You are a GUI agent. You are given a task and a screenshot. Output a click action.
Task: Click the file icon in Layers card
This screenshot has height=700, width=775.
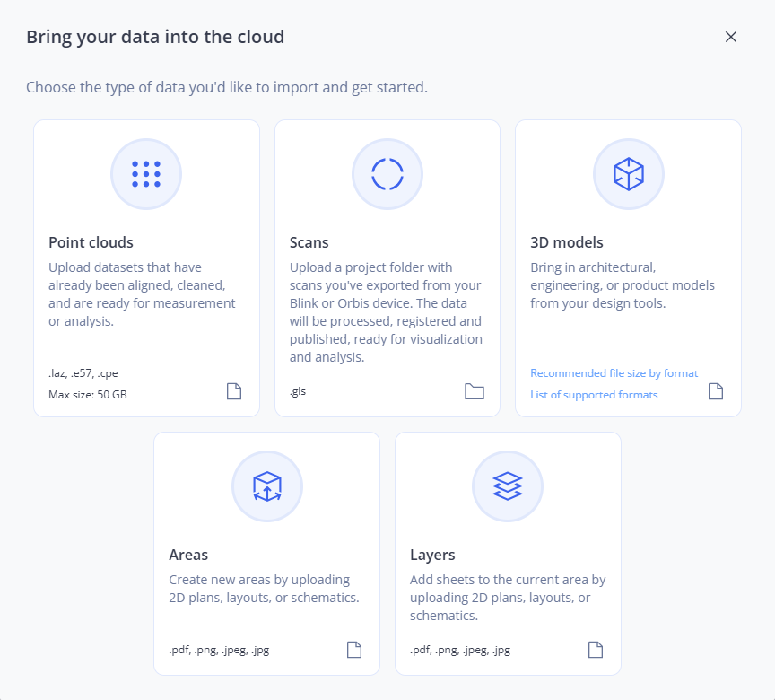tap(596, 650)
